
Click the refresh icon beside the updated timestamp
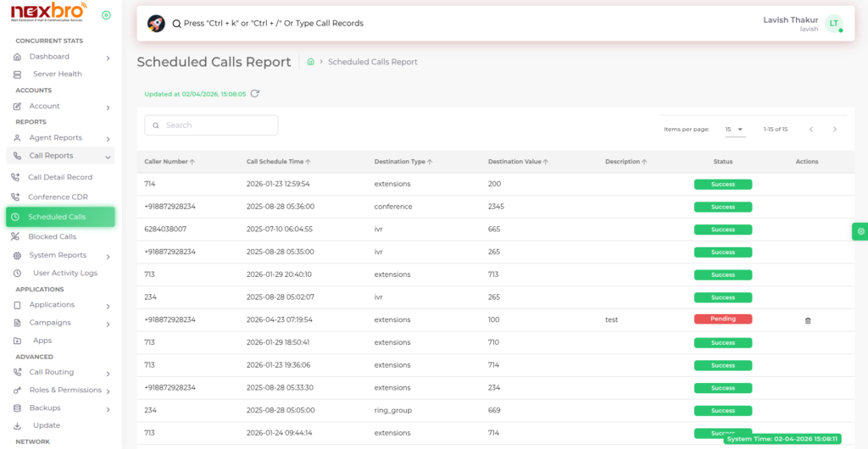[255, 94]
